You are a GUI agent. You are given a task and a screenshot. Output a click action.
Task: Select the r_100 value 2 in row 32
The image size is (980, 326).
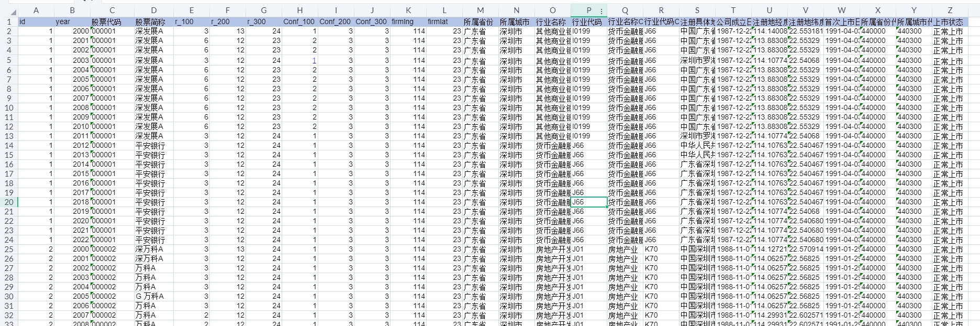192,316
